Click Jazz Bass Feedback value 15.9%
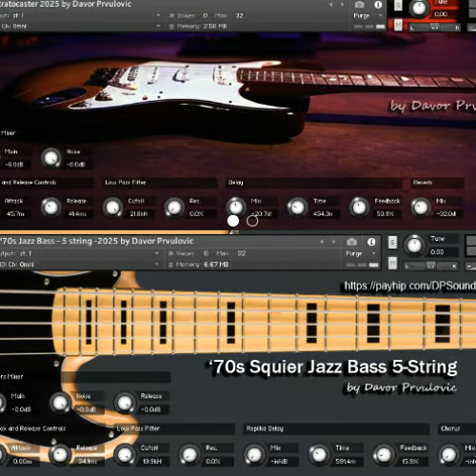476x476 pixels. (x=410, y=461)
